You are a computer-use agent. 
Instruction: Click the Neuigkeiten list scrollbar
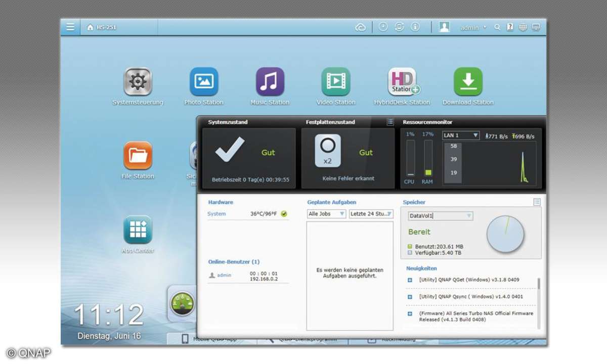tap(539, 303)
